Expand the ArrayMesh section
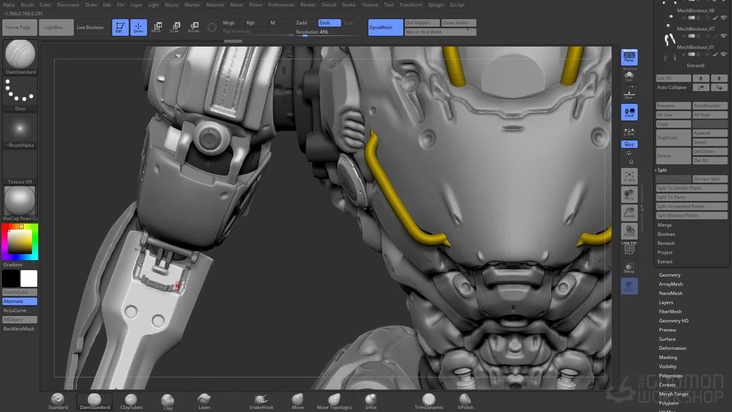Viewport: 732px width, 412px height. 671,284
